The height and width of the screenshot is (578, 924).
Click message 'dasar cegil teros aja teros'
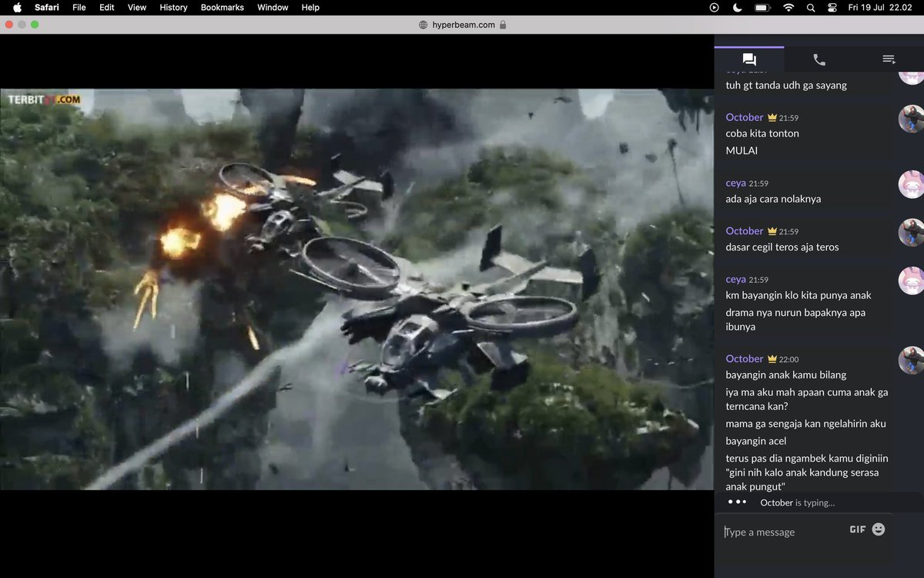point(782,247)
